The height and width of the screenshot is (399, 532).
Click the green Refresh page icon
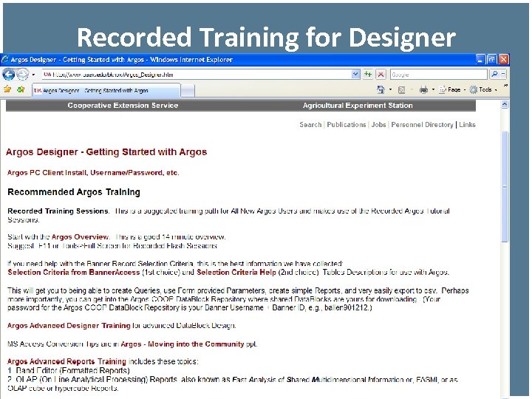[x=368, y=75]
